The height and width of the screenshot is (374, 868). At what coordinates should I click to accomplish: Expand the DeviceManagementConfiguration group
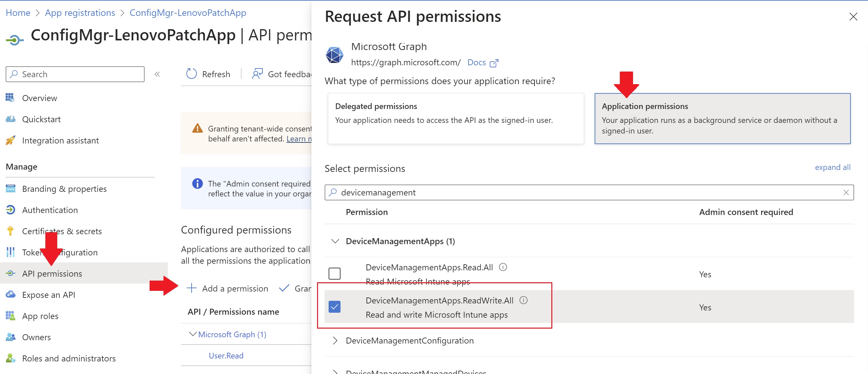(335, 341)
